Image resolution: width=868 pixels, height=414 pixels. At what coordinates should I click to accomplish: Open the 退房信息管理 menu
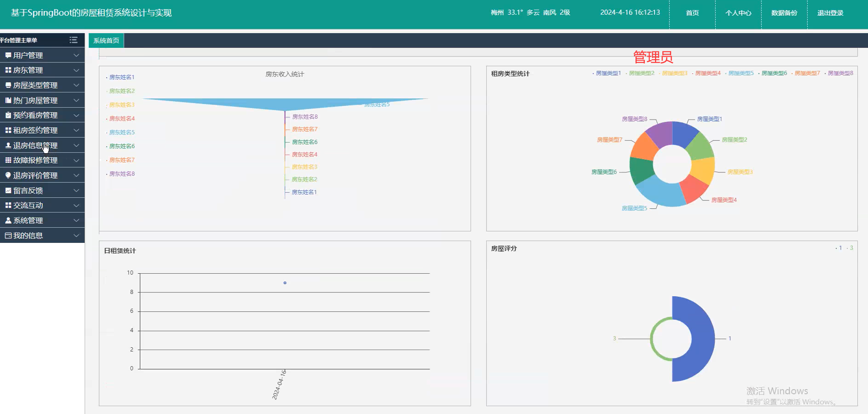click(x=42, y=145)
